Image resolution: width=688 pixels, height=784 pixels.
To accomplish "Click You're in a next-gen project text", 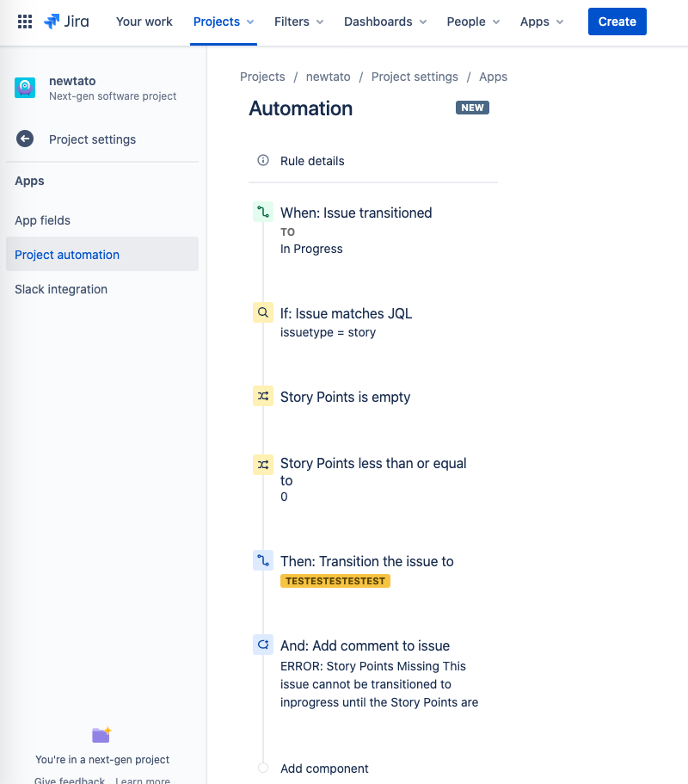I will (102, 760).
